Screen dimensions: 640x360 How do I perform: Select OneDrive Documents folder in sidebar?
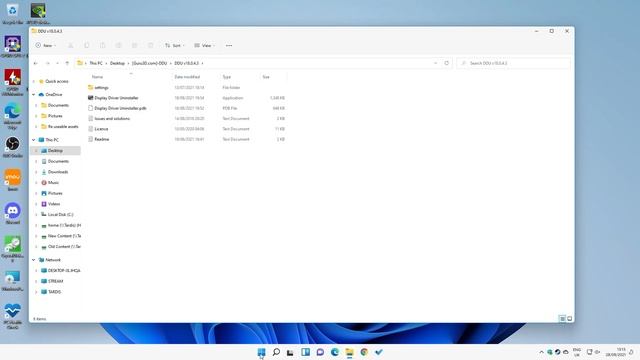pos(58,105)
